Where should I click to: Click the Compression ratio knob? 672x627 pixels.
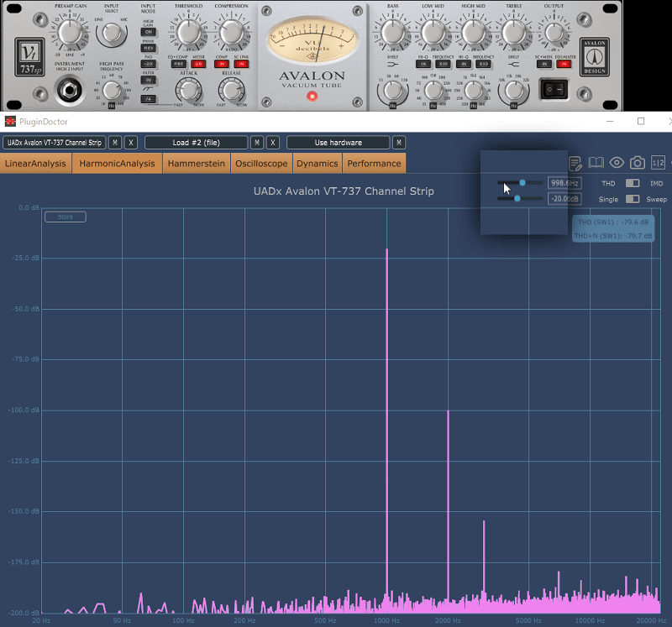click(232, 32)
